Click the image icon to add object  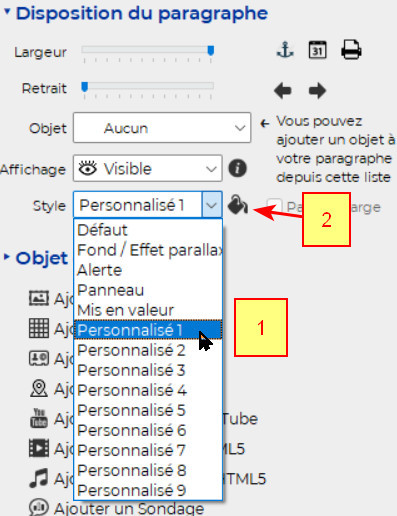(39, 298)
